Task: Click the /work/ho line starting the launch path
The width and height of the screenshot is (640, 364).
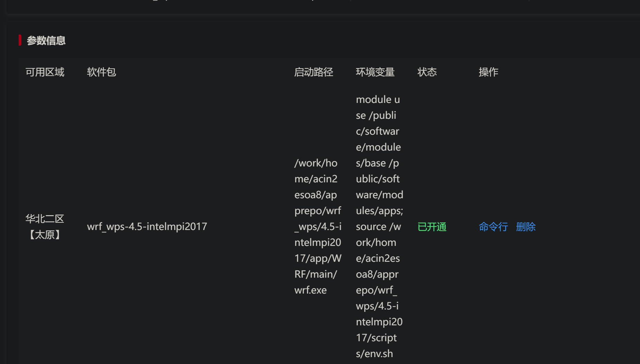Action: click(x=316, y=163)
